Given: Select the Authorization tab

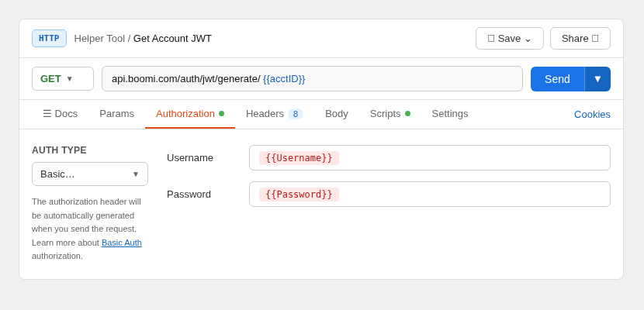Looking at the screenshot, I should tap(190, 114).
